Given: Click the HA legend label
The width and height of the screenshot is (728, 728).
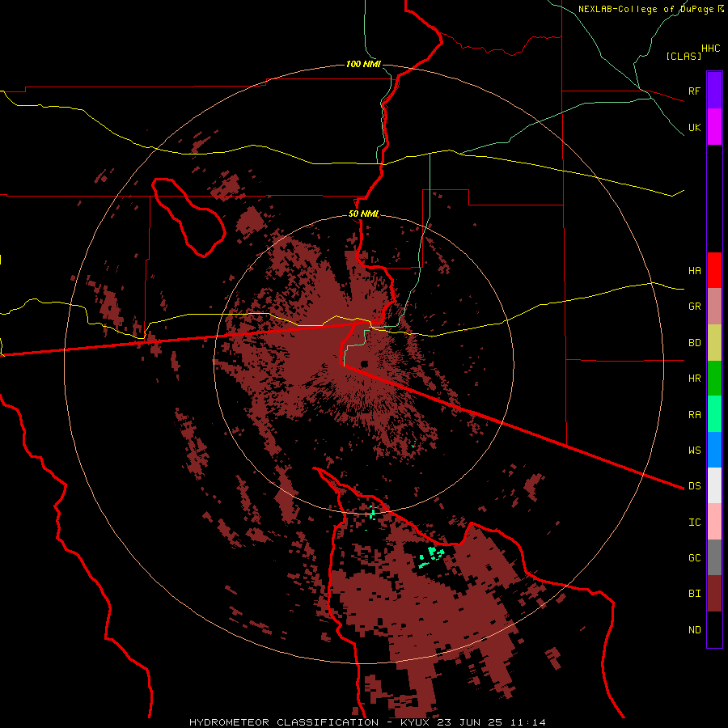Looking at the screenshot, I should pyautogui.click(x=695, y=270).
